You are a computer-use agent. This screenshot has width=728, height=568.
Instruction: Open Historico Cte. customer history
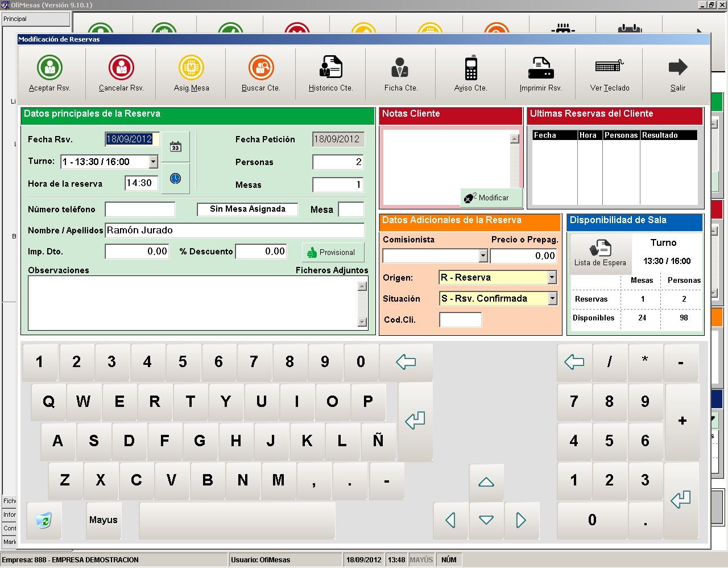[x=331, y=73]
